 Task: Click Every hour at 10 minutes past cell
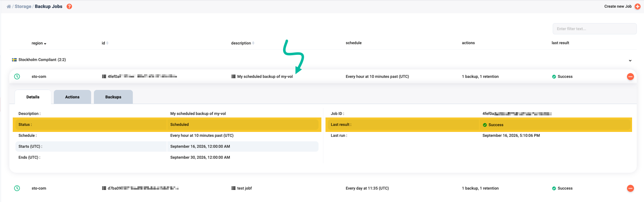pyautogui.click(x=377, y=77)
